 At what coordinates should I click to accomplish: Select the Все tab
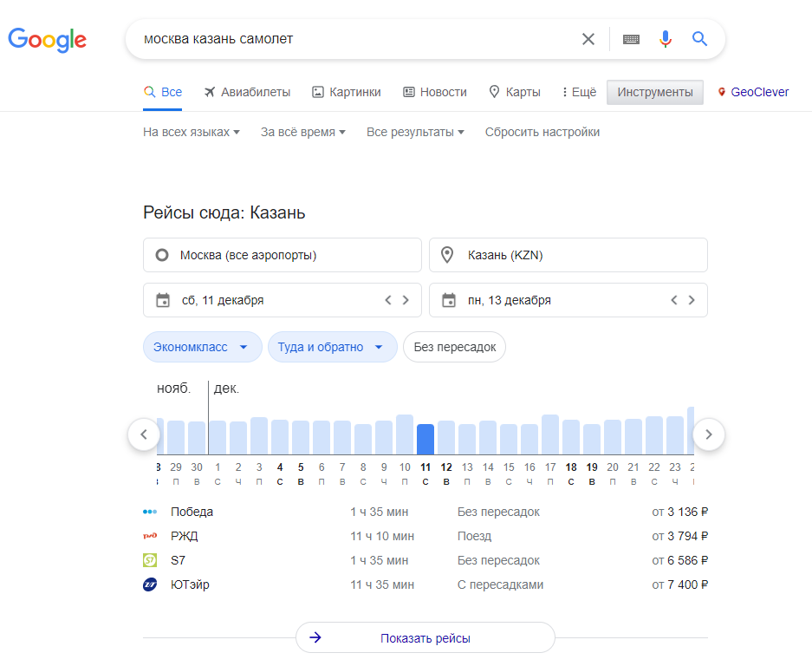163,92
